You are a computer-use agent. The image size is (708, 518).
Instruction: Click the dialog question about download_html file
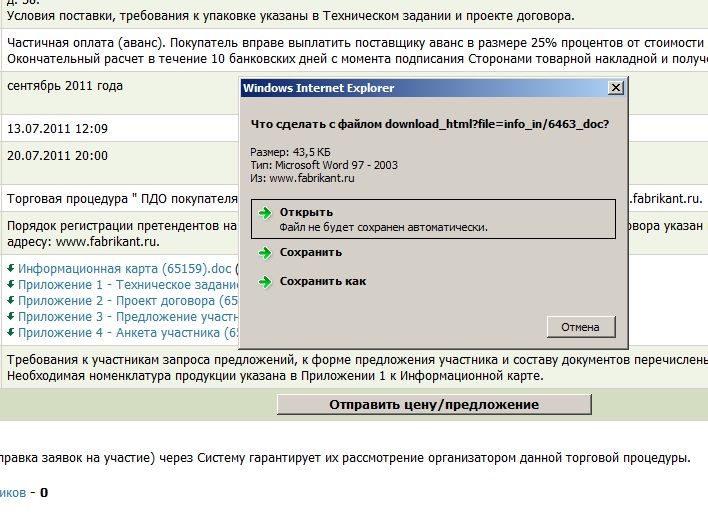click(x=430, y=124)
